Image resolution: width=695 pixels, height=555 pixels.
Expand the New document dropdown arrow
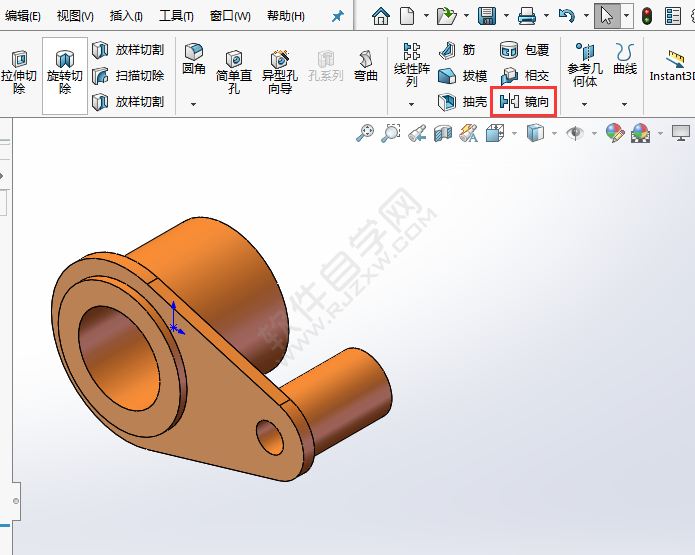pos(426,16)
